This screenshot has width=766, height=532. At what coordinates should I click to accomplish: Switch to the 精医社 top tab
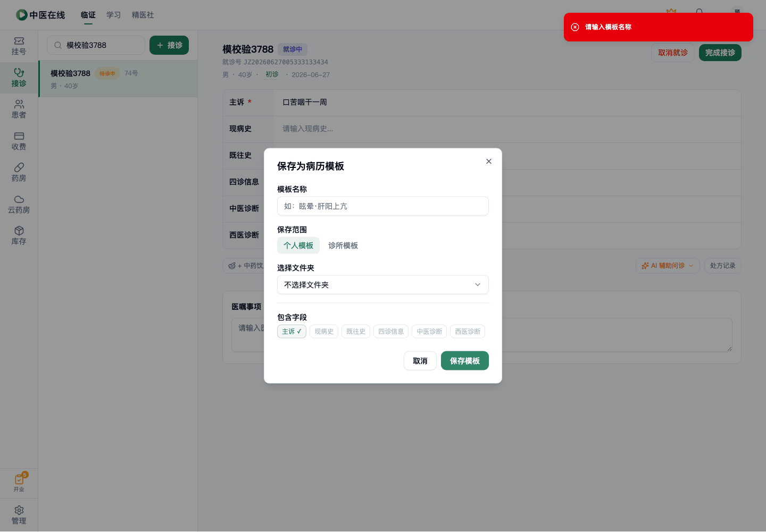point(143,15)
